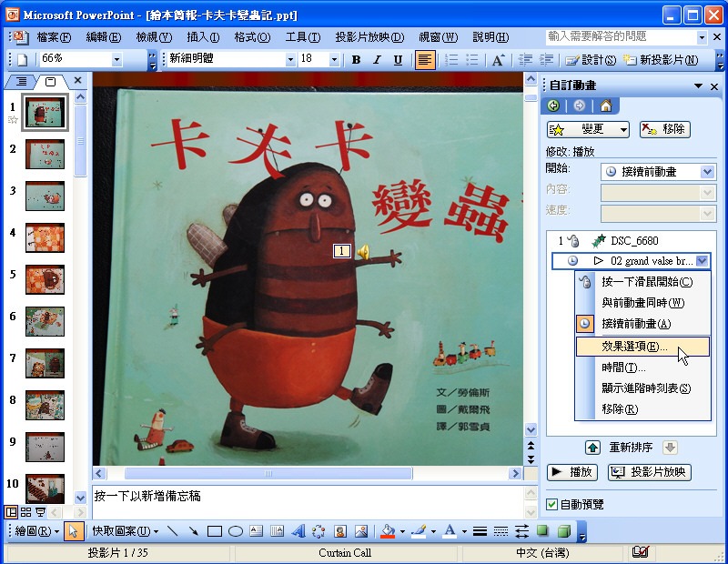728x564 pixels.
Task: Click the 移除 button in task pane
Action: [665, 129]
